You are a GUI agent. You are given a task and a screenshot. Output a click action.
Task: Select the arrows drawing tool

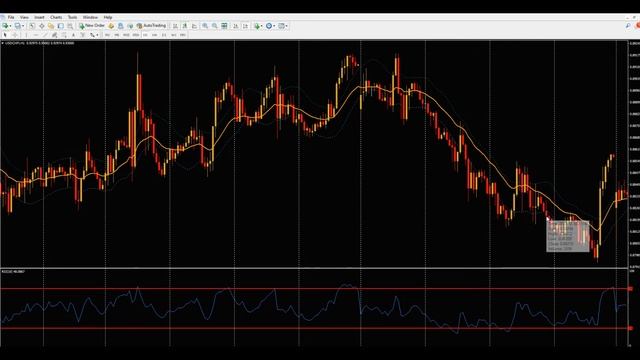92,35
